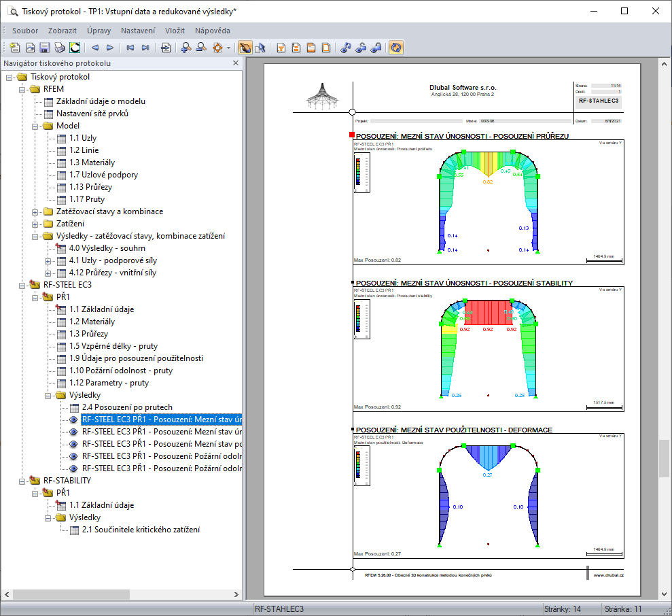Screen dimensions: 672x616
Task: Click the new print protocol icon
Action: [x=15, y=48]
